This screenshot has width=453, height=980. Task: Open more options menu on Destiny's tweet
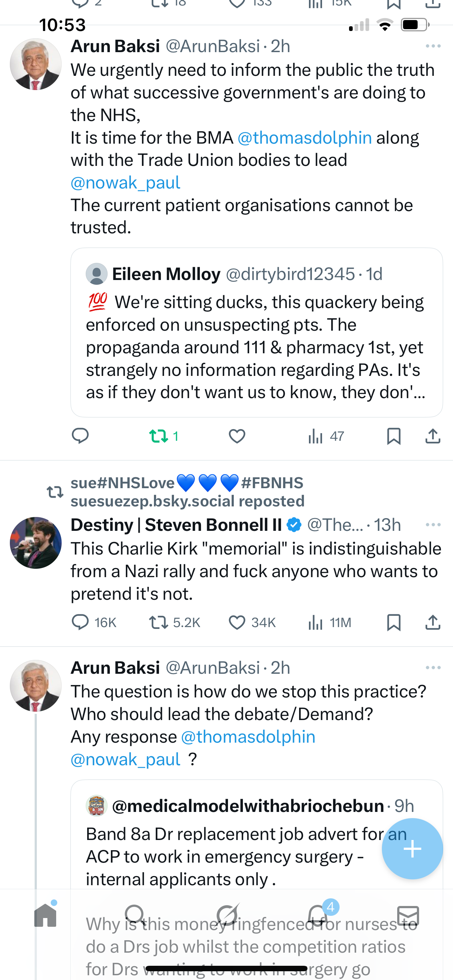(x=433, y=525)
